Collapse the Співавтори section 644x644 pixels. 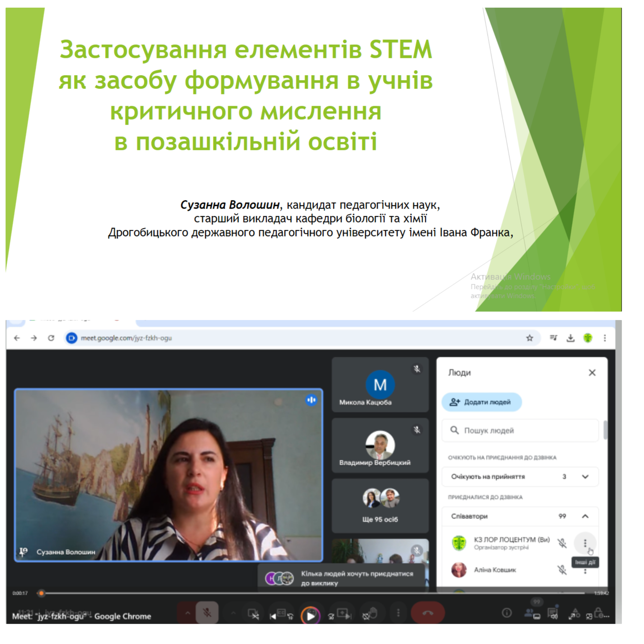(x=585, y=516)
